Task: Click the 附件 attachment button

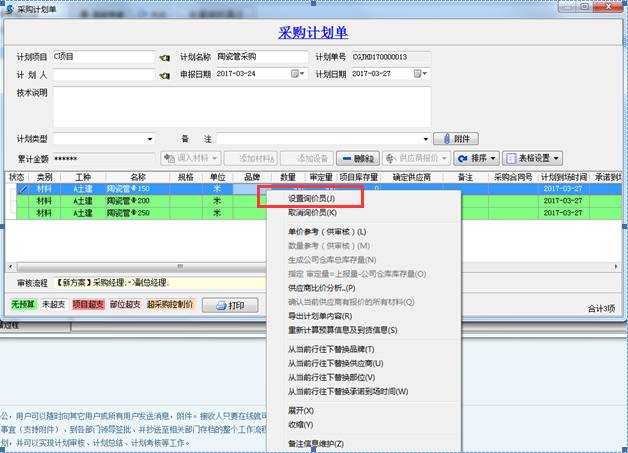Action: [455, 138]
